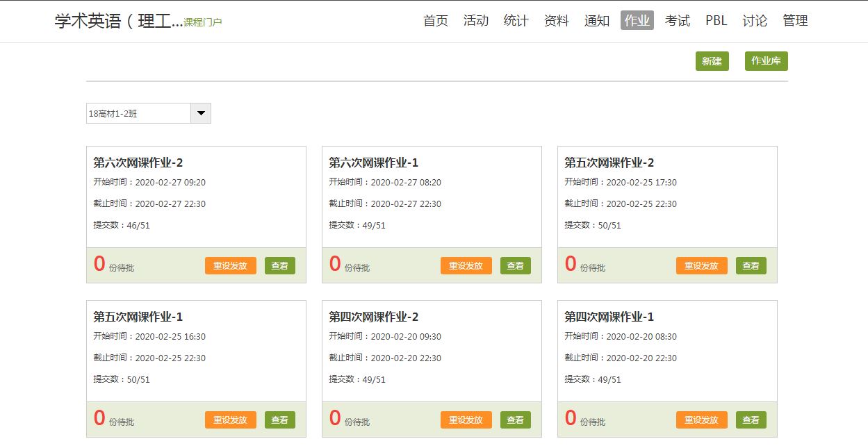View 第五次网课作业-2 with its 查看 button
868x448 pixels.
coord(751,265)
